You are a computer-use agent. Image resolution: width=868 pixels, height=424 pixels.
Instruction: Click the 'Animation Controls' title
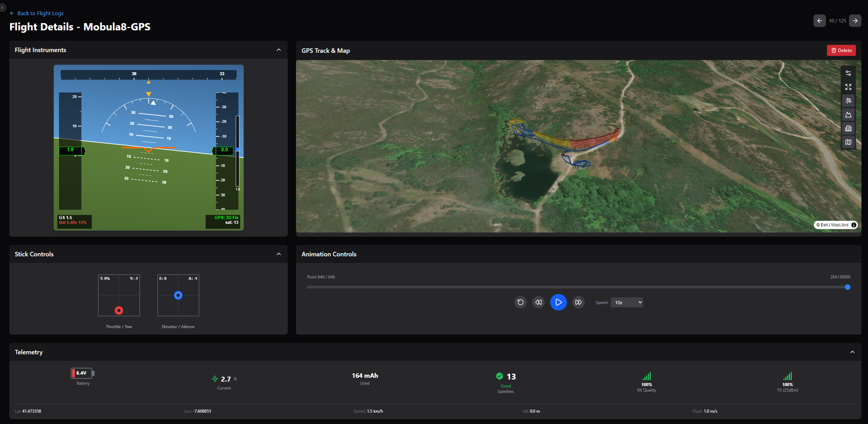(x=329, y=254)
